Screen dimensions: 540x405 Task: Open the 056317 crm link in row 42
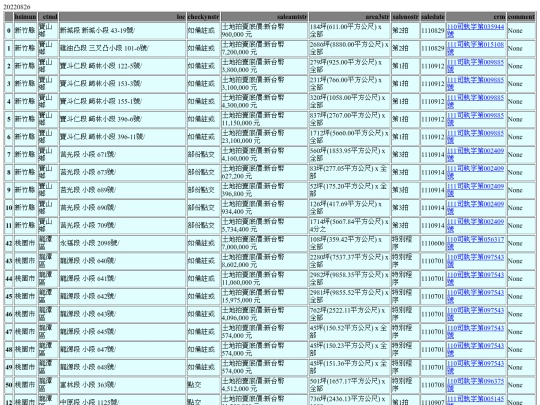(x=475, y=243)
